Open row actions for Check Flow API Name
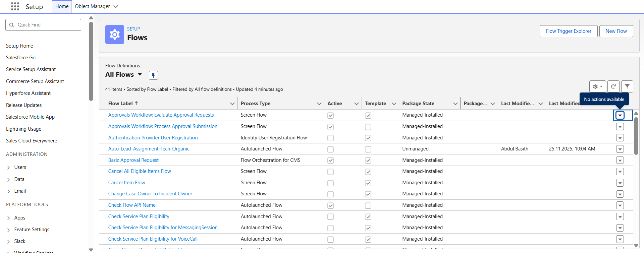 (x=620, y=205)
